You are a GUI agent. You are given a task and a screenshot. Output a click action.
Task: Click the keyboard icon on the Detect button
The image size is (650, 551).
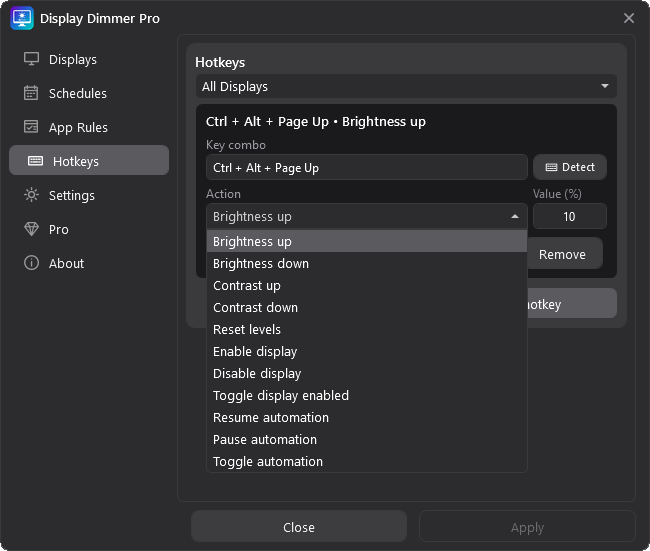(x=551, y=167)
